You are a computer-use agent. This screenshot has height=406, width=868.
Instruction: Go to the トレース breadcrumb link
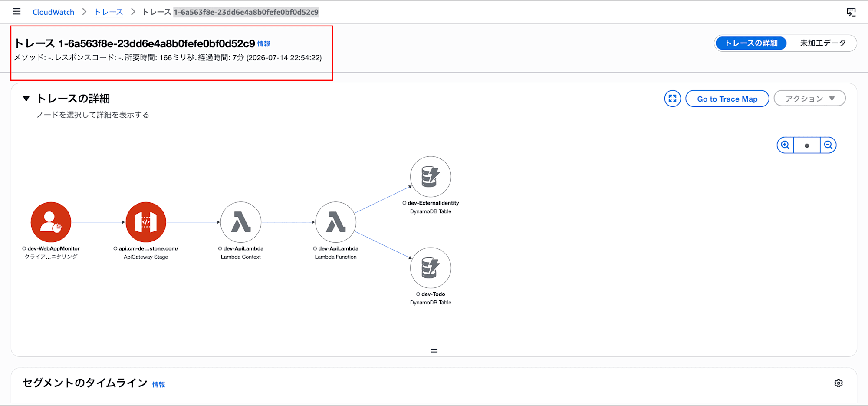click(x=108, y=12)
